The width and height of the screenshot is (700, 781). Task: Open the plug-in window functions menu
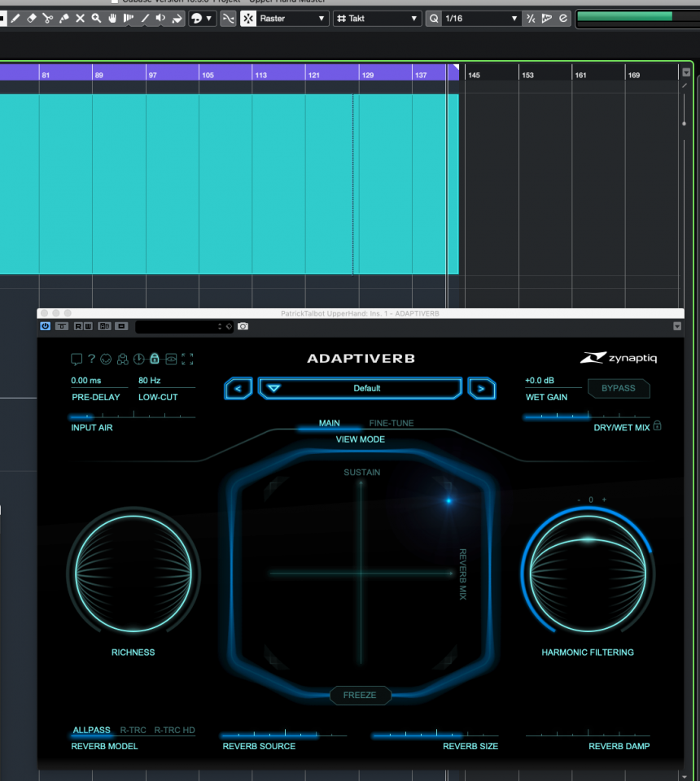(x=677, y=326)
